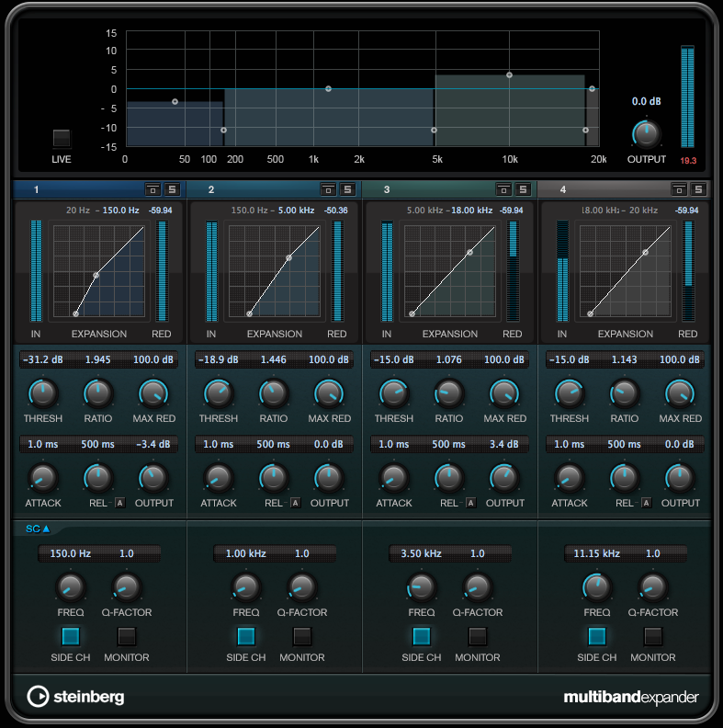Toggle band 2 SIDE CH button

246,636
